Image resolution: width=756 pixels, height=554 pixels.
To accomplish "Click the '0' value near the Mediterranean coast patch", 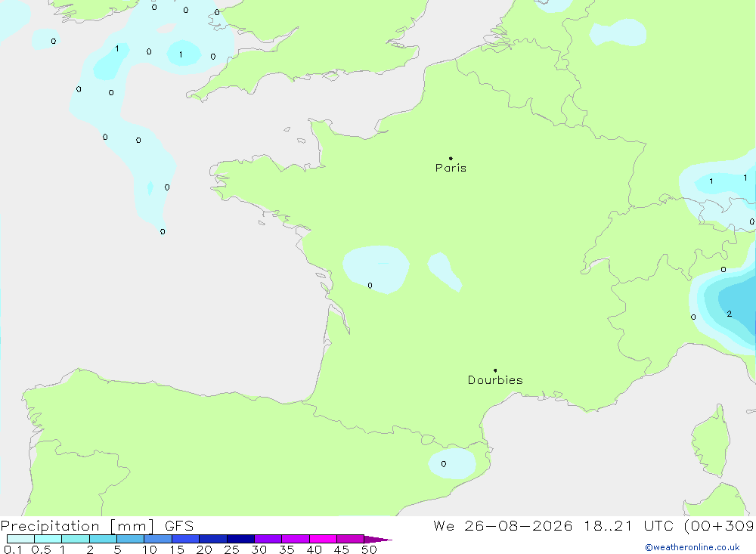I will pyautogui.click(x=444, y=464).
